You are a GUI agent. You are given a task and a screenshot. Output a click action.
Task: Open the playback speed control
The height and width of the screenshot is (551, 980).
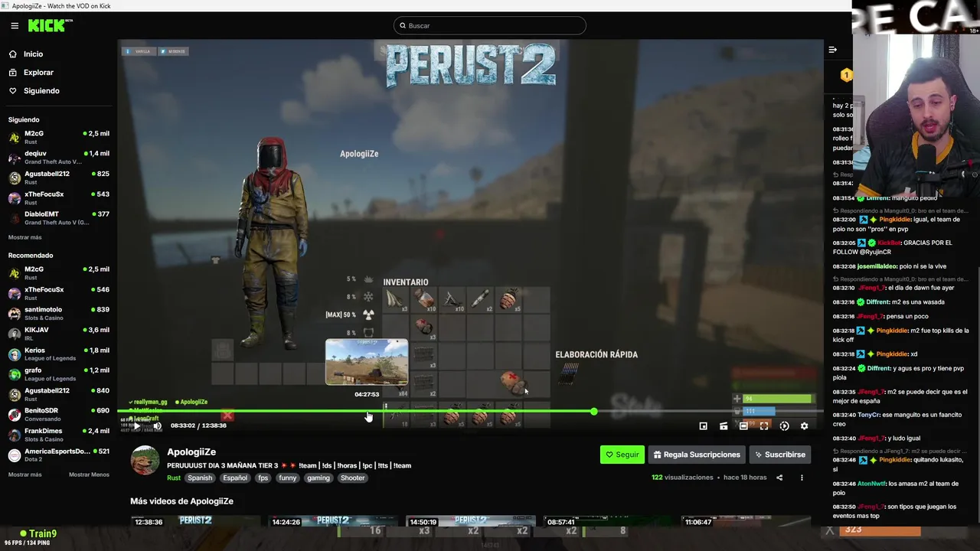click(x=784, y=426)
